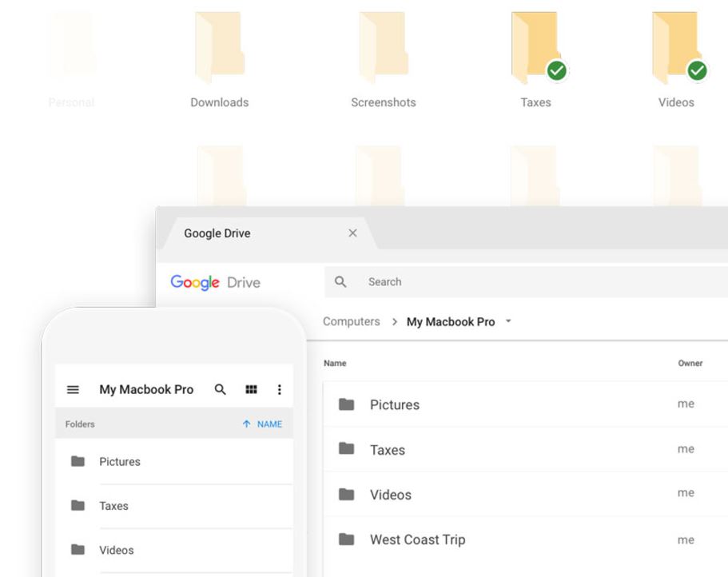Select the Taxes folder icon in Drive web list
Image resolution: width=728 pixels, height=577 pixels.
coord(346,448)
